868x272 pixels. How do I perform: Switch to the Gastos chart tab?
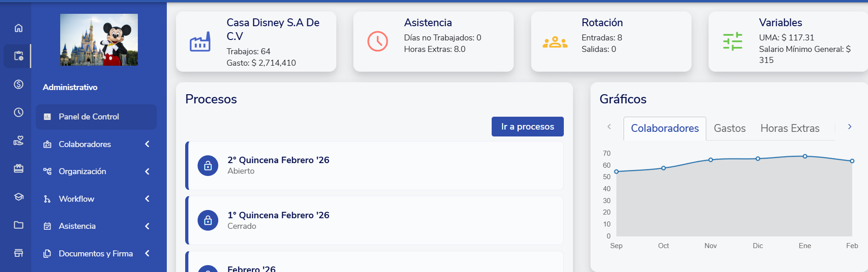729,129
